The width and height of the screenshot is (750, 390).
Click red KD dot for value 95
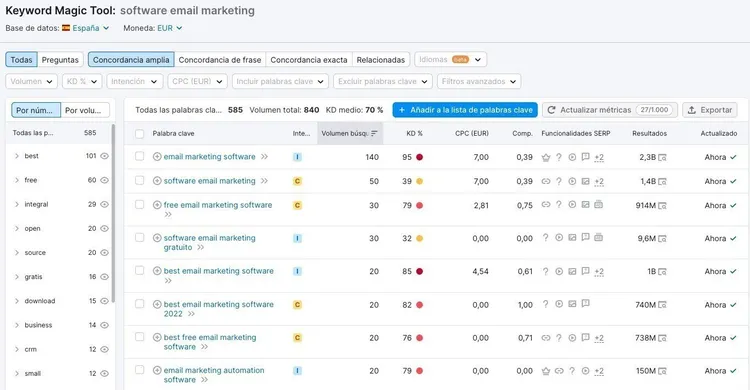click(419, 157)
